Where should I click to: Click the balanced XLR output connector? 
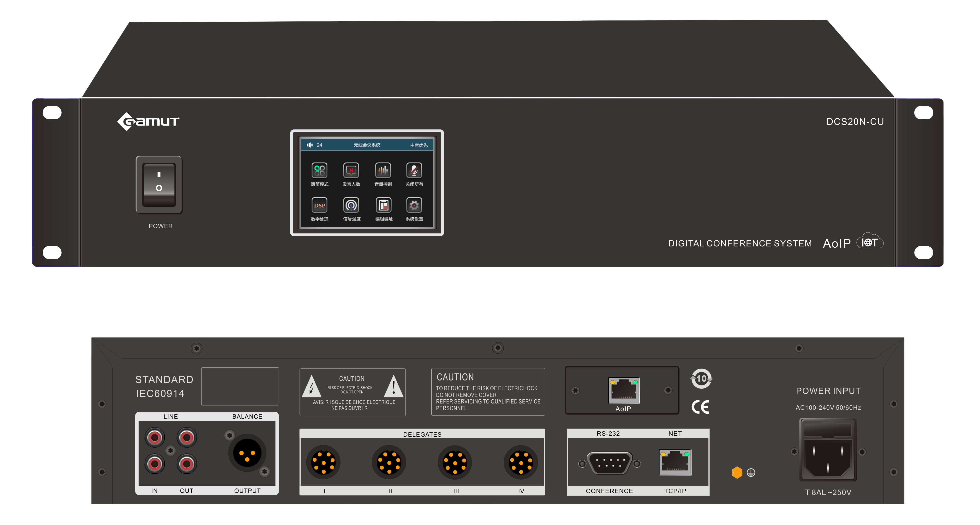pyautogui.click(x=247, y=453)
